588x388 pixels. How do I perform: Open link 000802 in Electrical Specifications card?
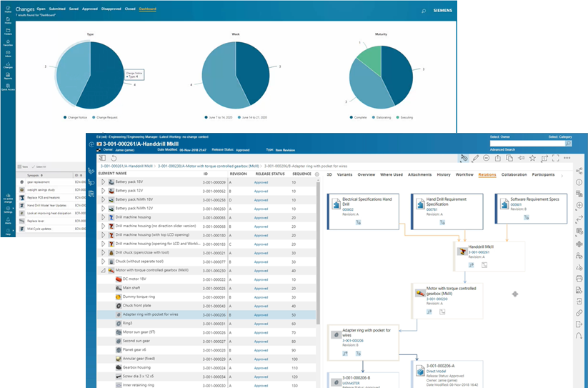348,209
